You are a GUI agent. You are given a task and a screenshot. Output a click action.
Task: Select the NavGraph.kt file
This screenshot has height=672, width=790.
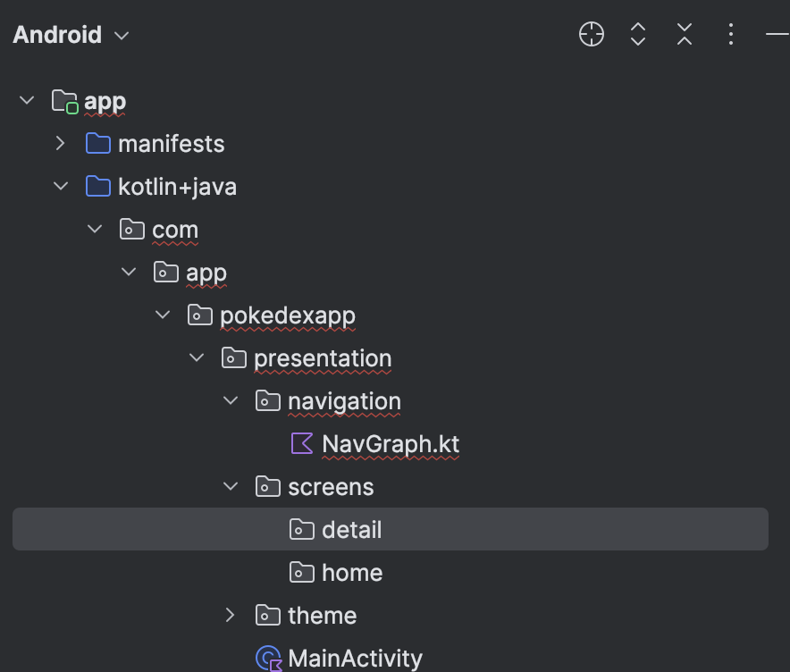coord(390,444)
